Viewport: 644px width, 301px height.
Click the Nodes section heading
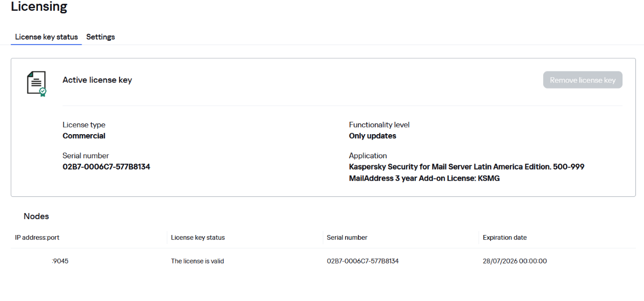36,216
